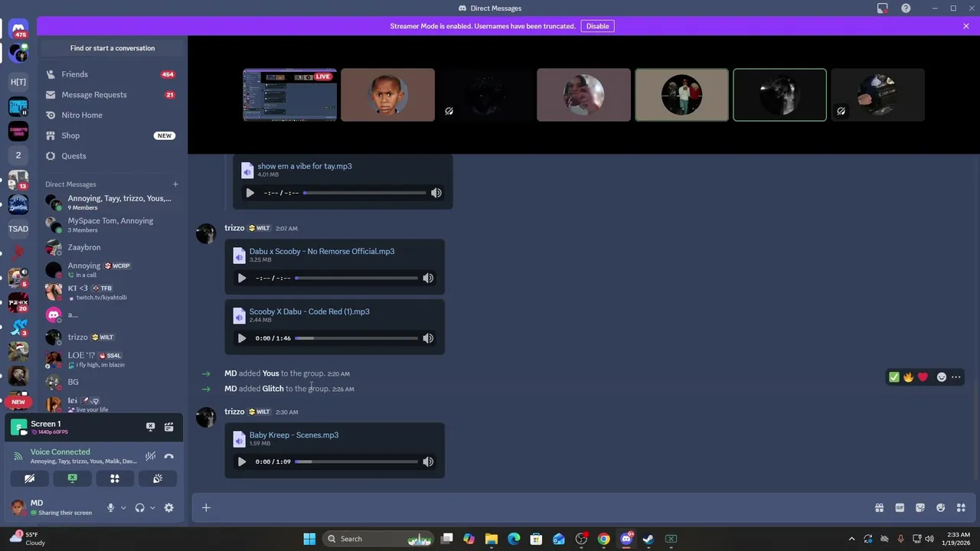This screenshot has width=980, height=551.
Task: Disconnect from the voice call
Action: 169,456
